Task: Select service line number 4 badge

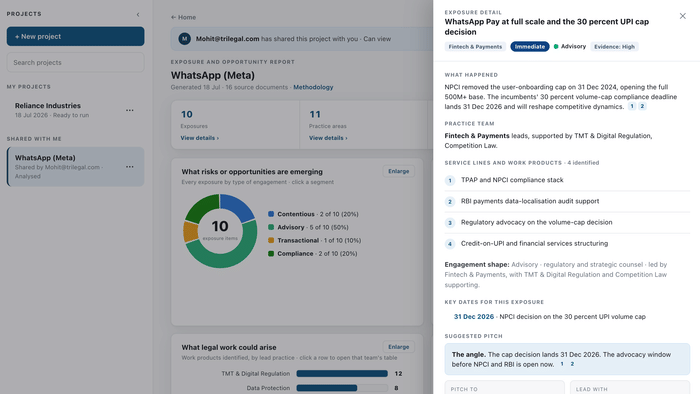Action: click(450, 244)
